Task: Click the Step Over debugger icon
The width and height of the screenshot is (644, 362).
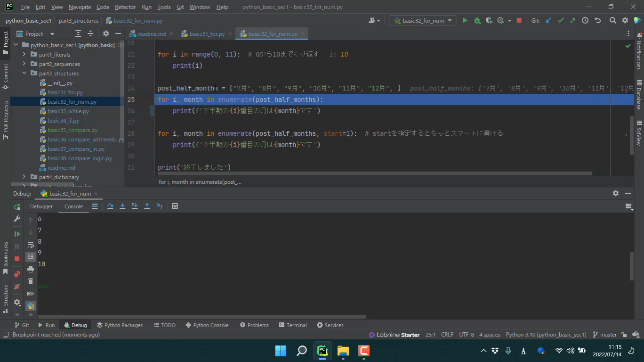Action: tap(110, 206)
